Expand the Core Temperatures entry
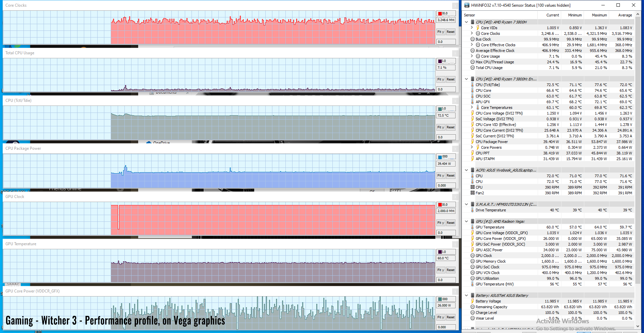This screenshot has height=333, width=644. pos(472,108)
